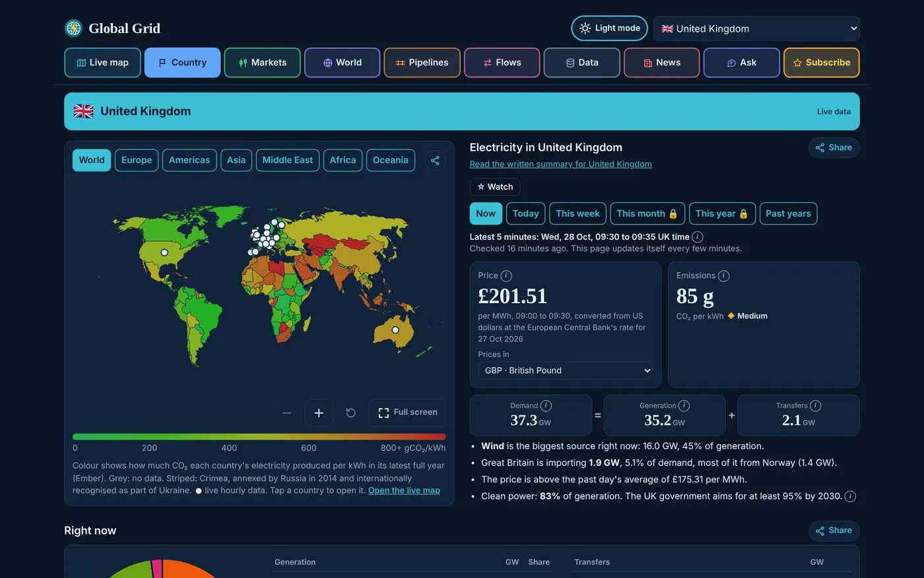Open info icon next to Demand
The height and width of the screenshot is (578, 924).
(546, 406)
